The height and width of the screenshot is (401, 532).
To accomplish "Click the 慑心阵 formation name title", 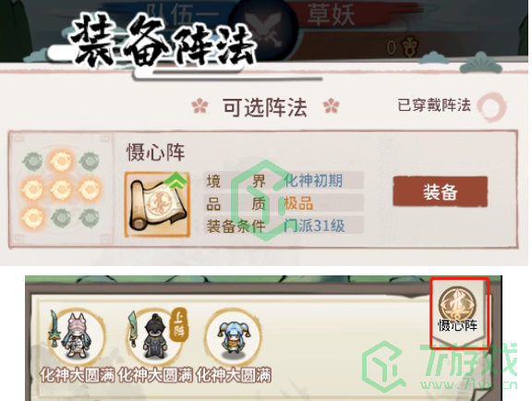I will pos(155,152).
